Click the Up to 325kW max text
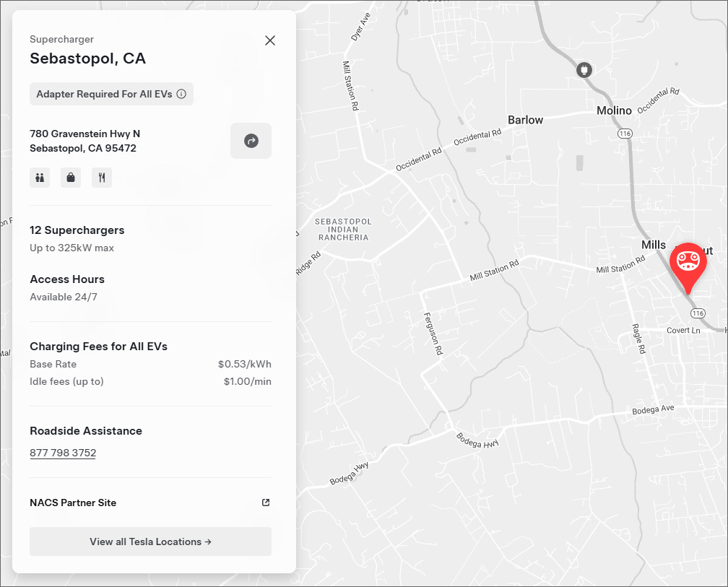This screenshot has width=728, height=587. click(72, 248)
